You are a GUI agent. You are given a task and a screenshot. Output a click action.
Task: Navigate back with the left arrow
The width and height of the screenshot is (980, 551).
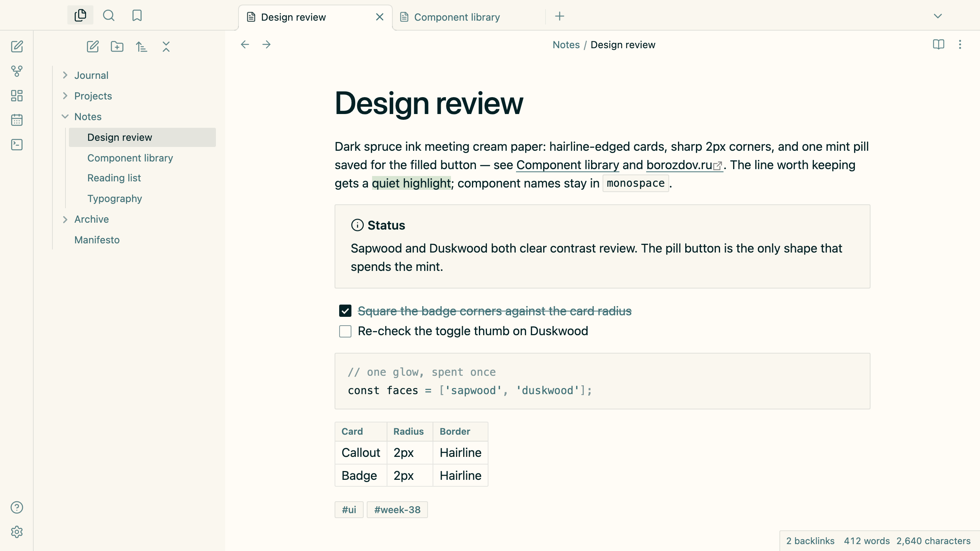[x=245, y=44]
